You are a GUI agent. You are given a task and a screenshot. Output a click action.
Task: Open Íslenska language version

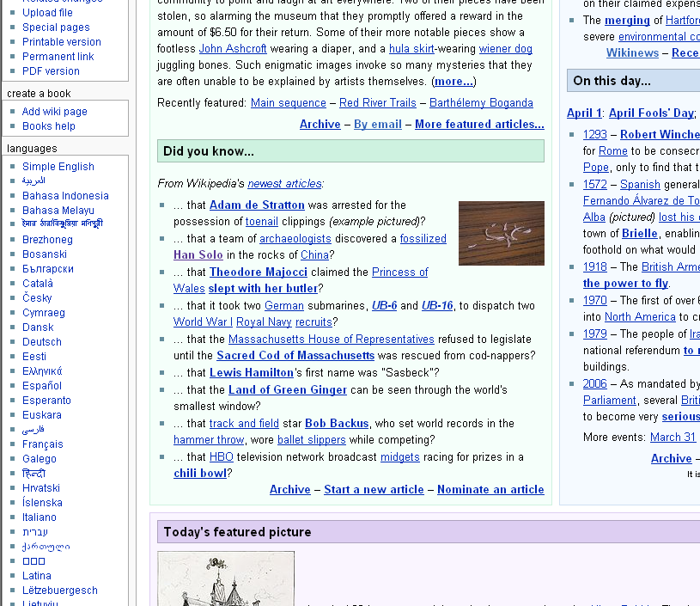pos(42,503)
